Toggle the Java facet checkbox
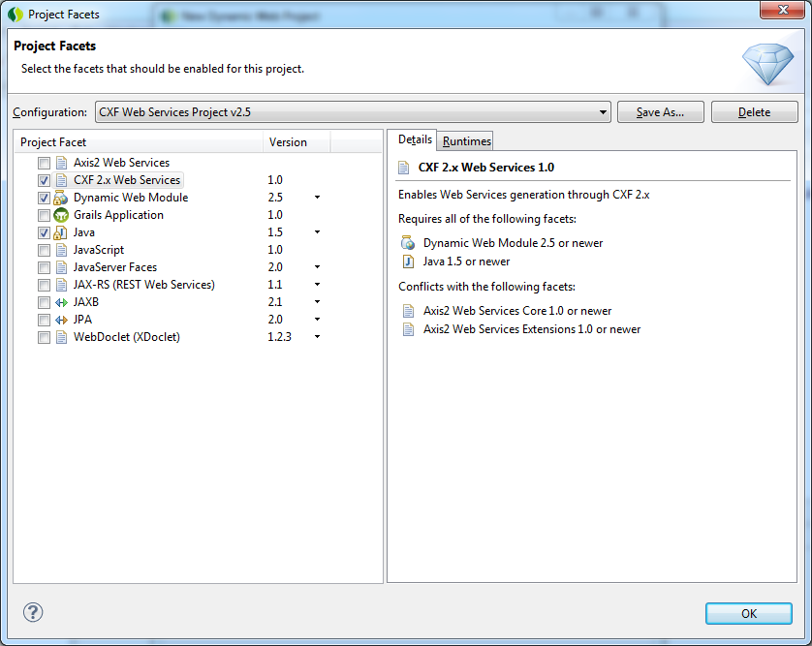 click(44, 233)
